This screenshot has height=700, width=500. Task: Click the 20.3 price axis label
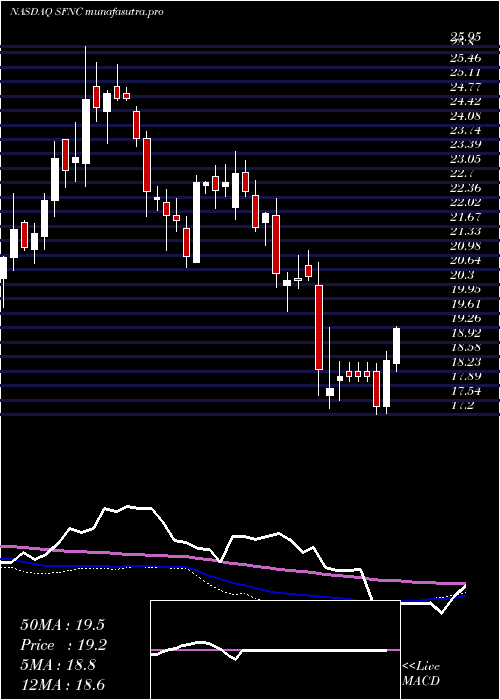pos(463,275)
